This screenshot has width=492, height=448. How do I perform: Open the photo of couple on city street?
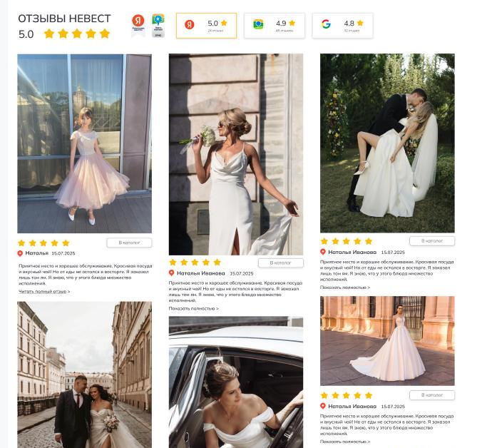click(x=84, y=375)
